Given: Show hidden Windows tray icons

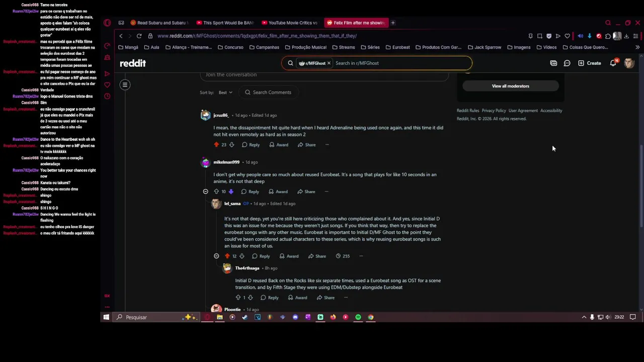Looking at the screenshot, I should tap(584, 317).
